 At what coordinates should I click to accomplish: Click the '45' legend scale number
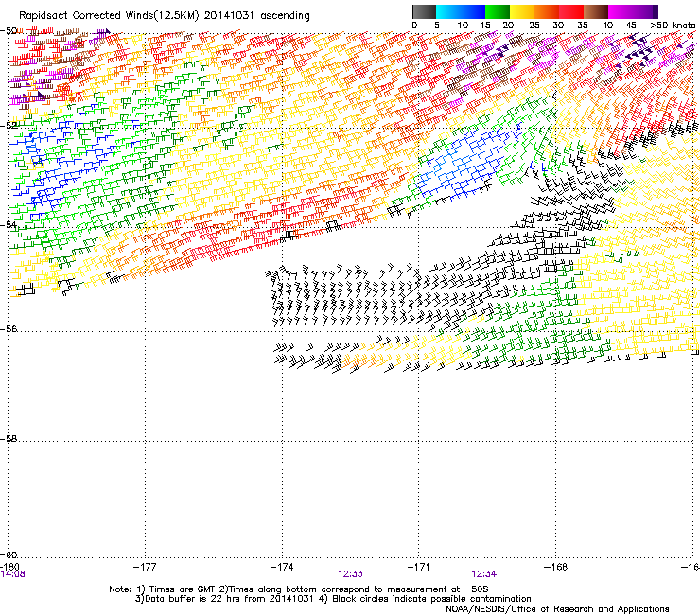(x=631, y=26)
